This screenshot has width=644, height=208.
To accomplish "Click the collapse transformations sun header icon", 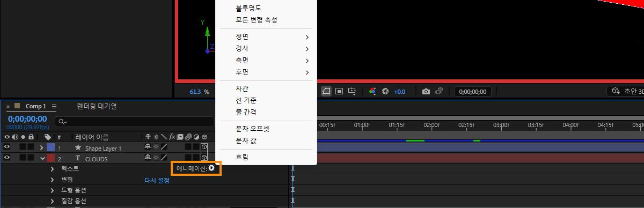I will [156, 137].
